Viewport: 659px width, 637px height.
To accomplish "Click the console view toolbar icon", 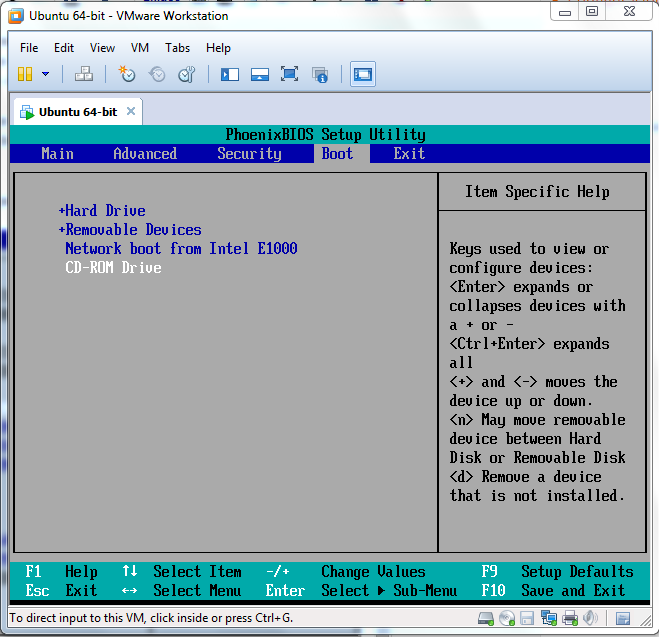I will (x=363, y=74).
